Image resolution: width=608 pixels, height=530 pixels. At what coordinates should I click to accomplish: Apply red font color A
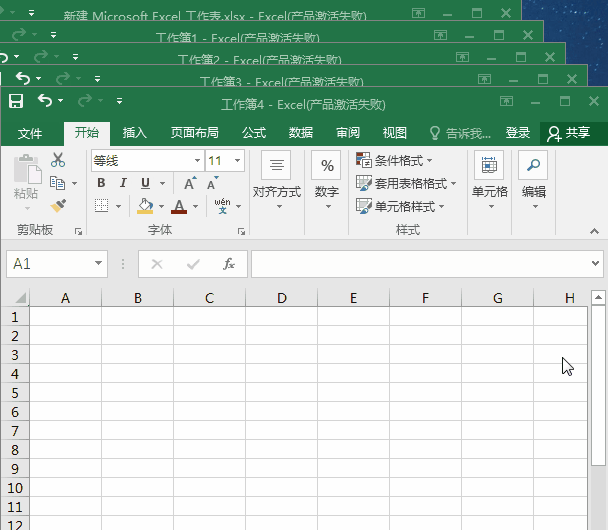[179, 206]
